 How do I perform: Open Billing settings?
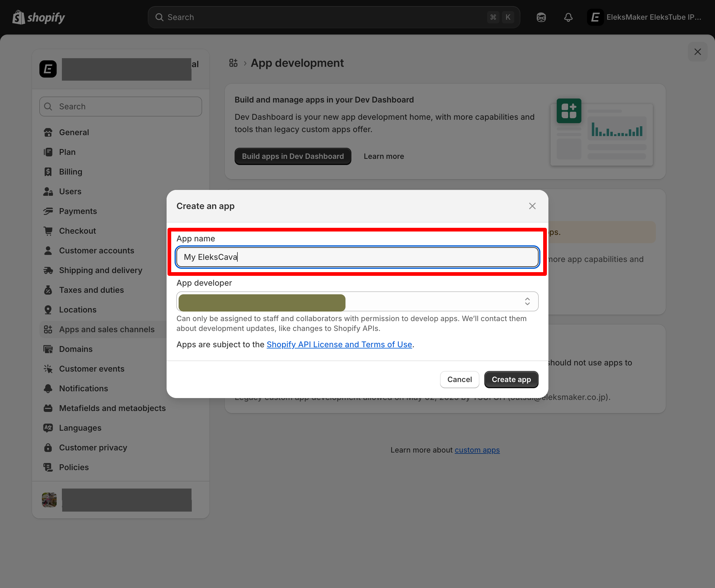pos(71,171)
